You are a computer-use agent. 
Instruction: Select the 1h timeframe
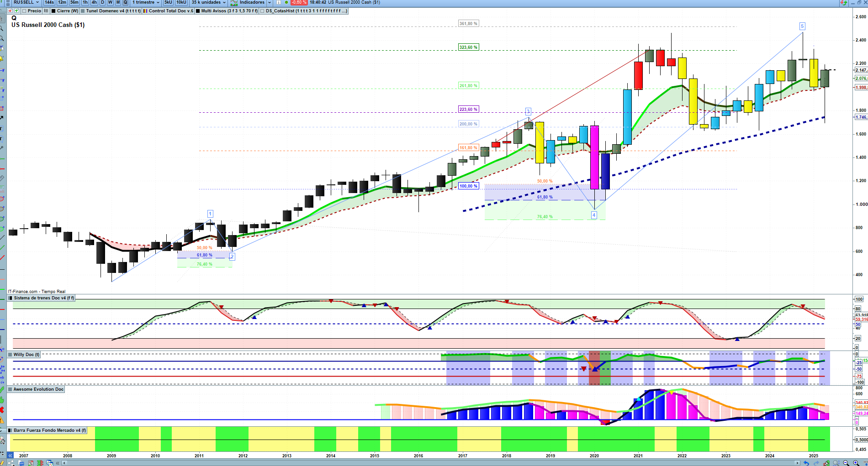tap(85, 2)
